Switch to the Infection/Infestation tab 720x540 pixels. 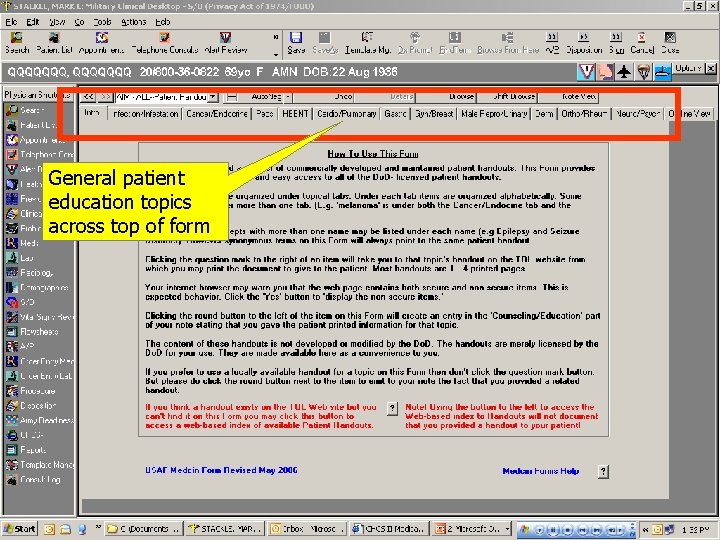pos(145,113)
